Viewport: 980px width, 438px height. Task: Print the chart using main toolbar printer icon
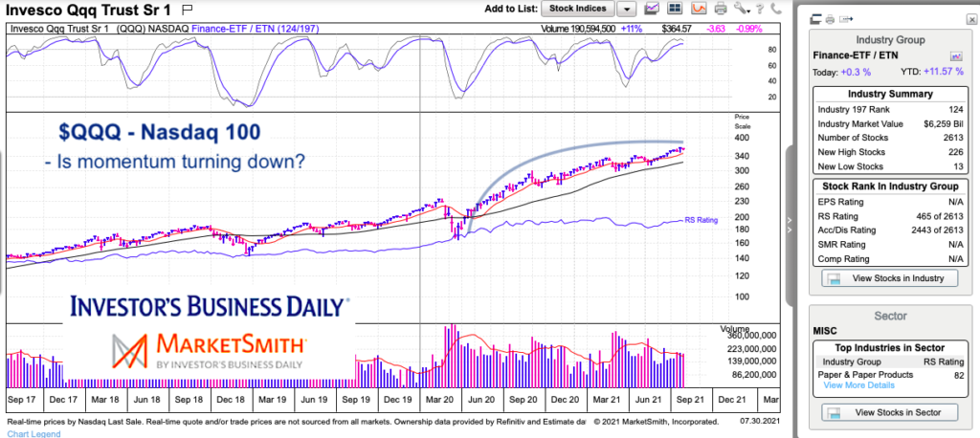pyautogui.click(x=721, y=9)
